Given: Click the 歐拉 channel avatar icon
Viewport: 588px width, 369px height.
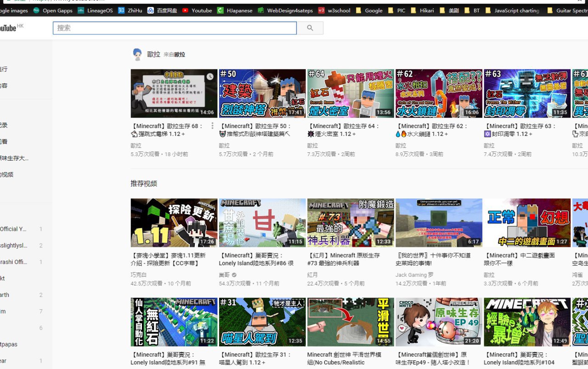Looking at the screenshot, I should click(x=137, y=54).
